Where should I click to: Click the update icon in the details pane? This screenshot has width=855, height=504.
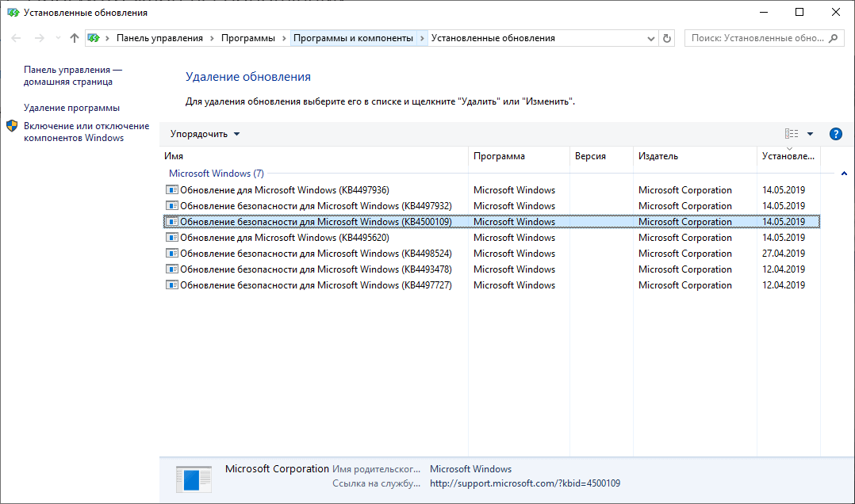(194, 479)
